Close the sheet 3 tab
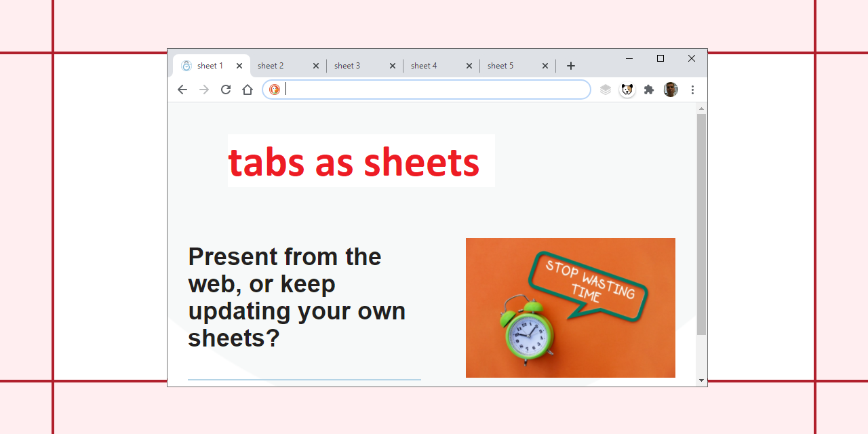868x434 pixels. (392, 65)
